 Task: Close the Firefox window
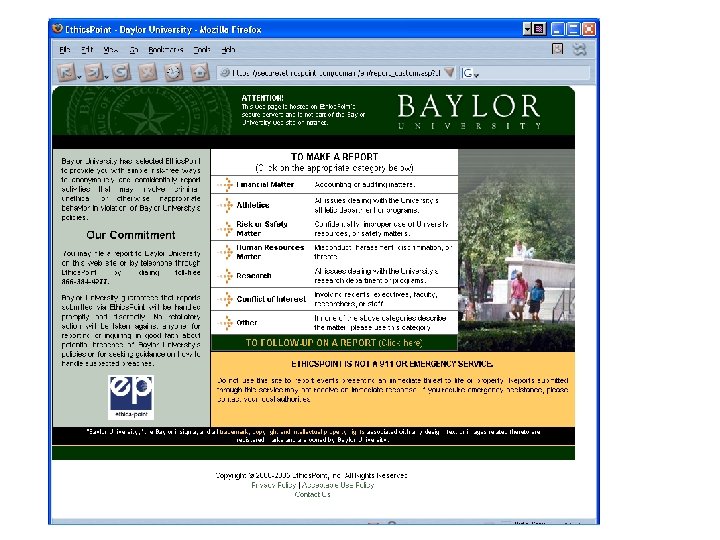[x=589, y=29]
